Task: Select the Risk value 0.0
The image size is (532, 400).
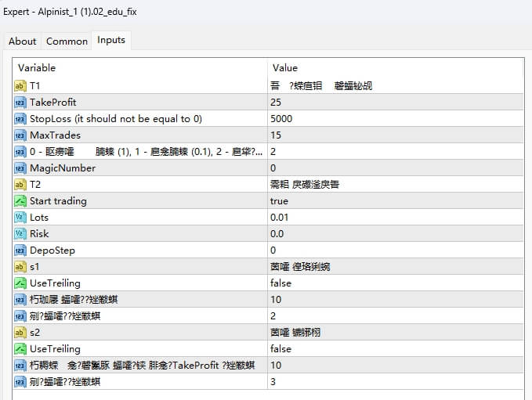Action: pyautogui.click(x=277, y=234)
